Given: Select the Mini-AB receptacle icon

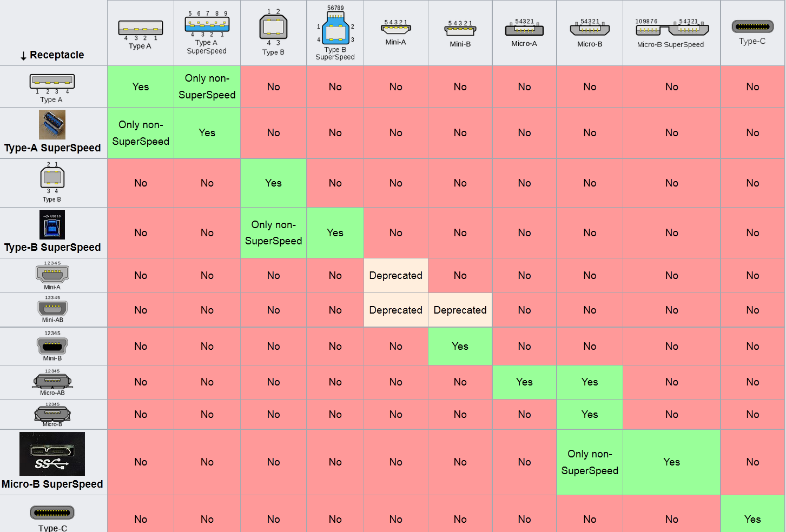Looking at the screenshot, I should tap(52, 308).
